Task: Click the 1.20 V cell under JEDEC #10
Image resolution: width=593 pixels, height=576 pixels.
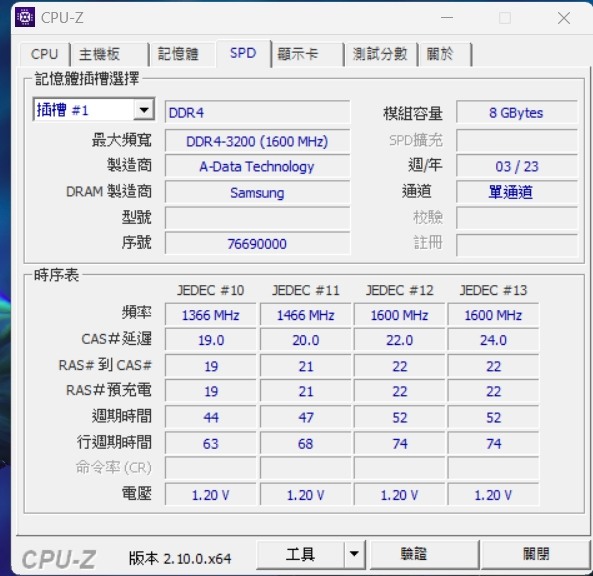Action: (211, 495)
